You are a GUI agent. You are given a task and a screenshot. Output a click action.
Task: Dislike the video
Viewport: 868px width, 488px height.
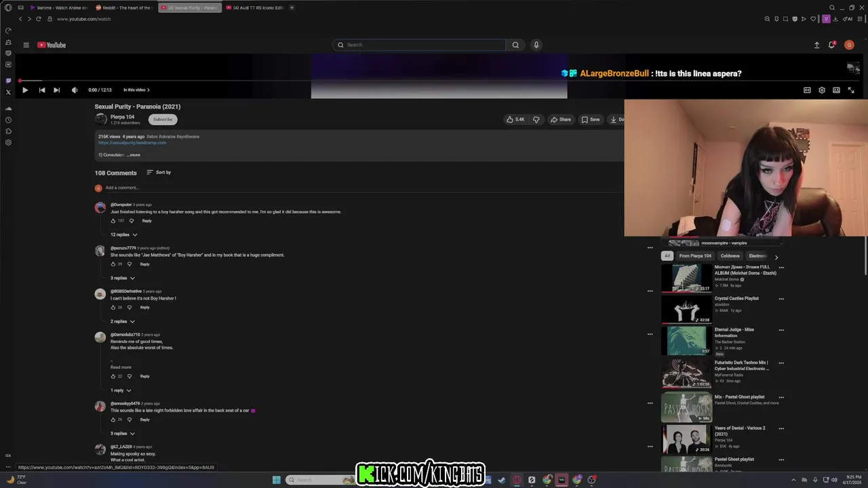point(536,119)
